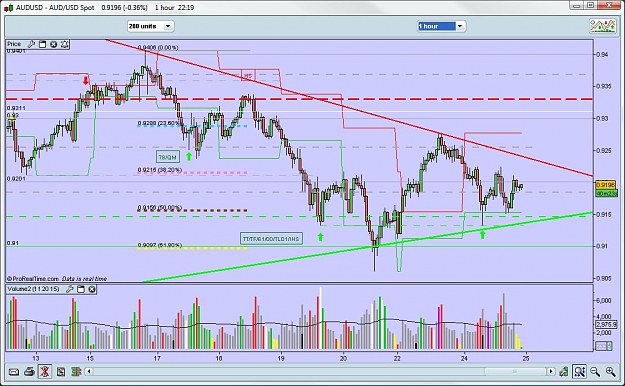Click the TT/TF/61/00/TLD1/IHS label box
The image size is (625, 386).
point(271,239)
